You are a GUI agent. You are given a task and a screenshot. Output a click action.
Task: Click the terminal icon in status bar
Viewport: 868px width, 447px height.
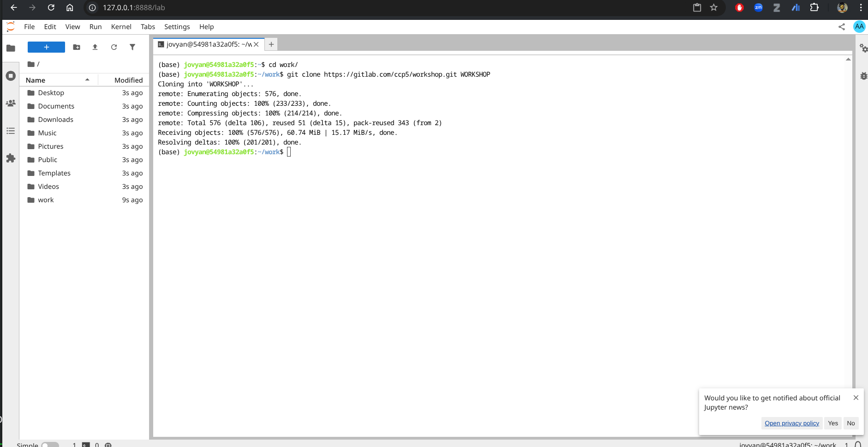point(86,445)
